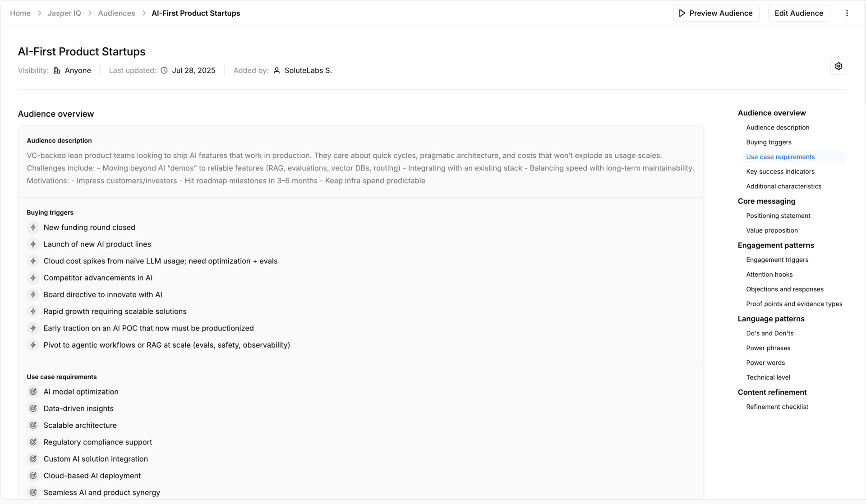The width and height of the screenshot is (866, 504).
Task: Click the clock icon by Last updated
Action: coord(164,70)
